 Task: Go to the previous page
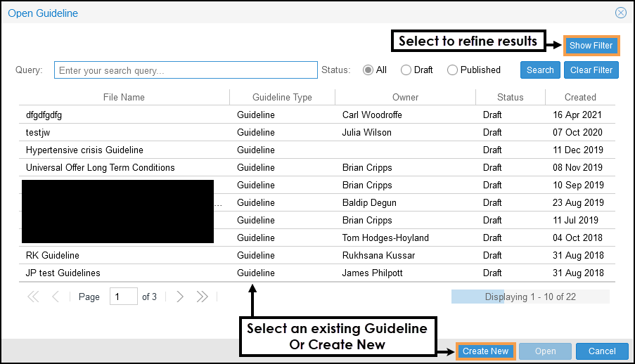pos(56,297)
